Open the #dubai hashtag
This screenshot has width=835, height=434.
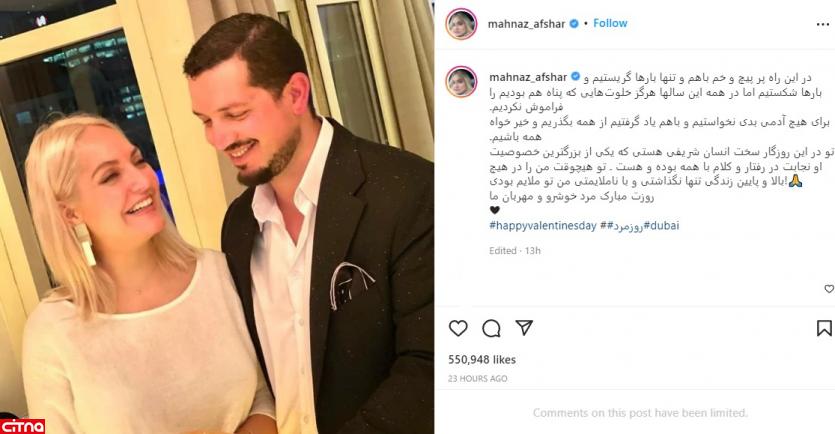pos(661,225)
